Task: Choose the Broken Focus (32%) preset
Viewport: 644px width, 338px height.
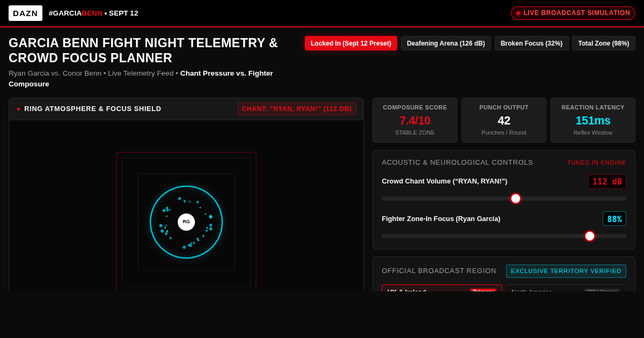Action: tap(532, 43)
